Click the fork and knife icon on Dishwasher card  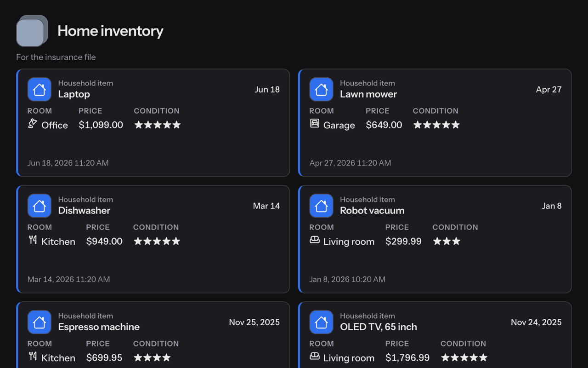coord(33,240)
